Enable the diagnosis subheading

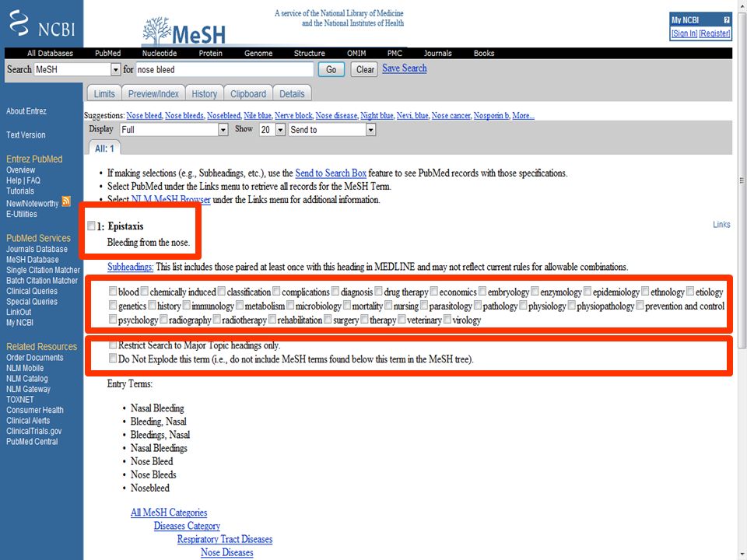point(335,290)
